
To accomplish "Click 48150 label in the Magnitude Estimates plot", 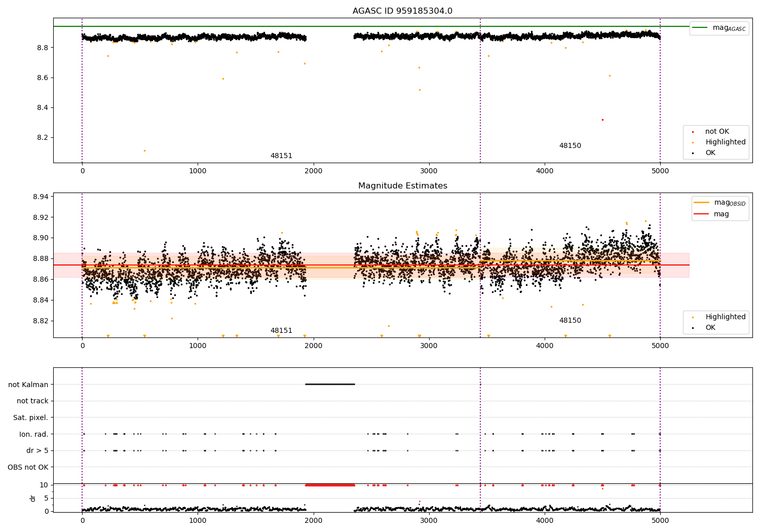I will (x=570, y=321).
